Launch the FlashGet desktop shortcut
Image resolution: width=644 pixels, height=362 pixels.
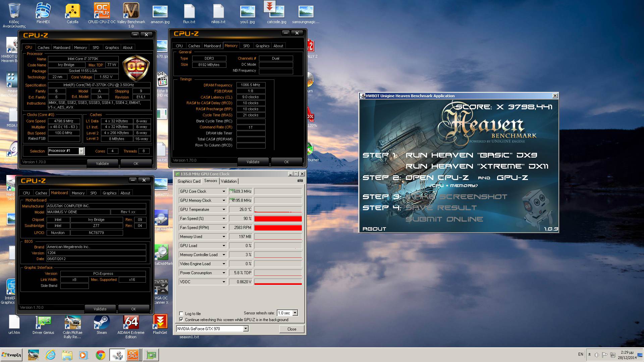tap(160, 324)
